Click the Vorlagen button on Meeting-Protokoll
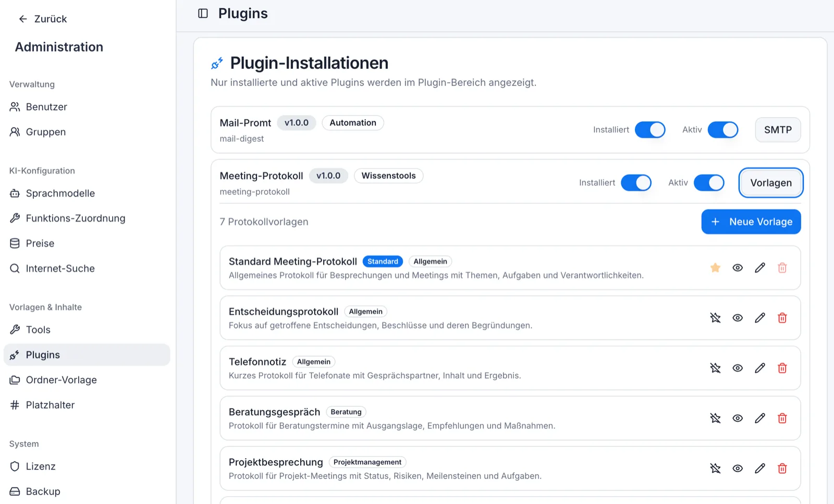Screen dimensions: 834x504 click(770, 183)
